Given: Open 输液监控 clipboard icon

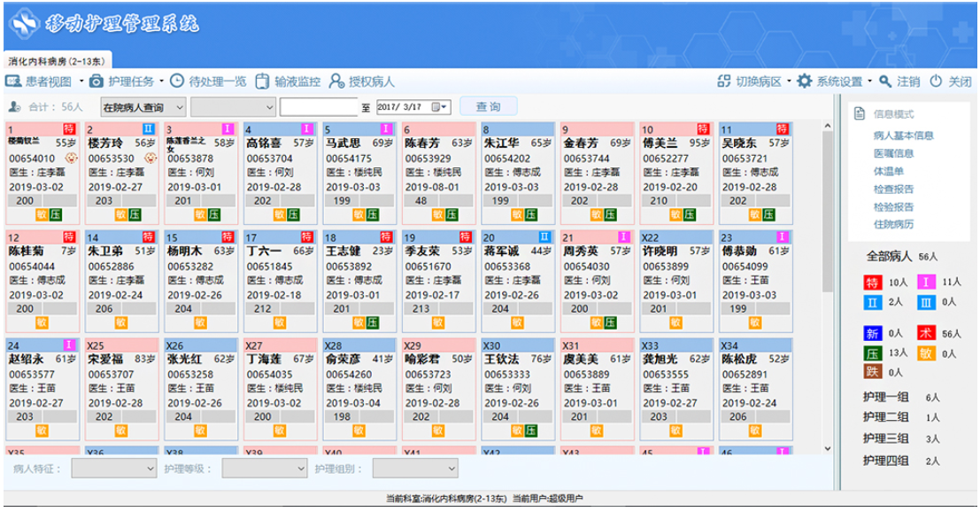Looking at the screenshot, I should coord(263,81).
